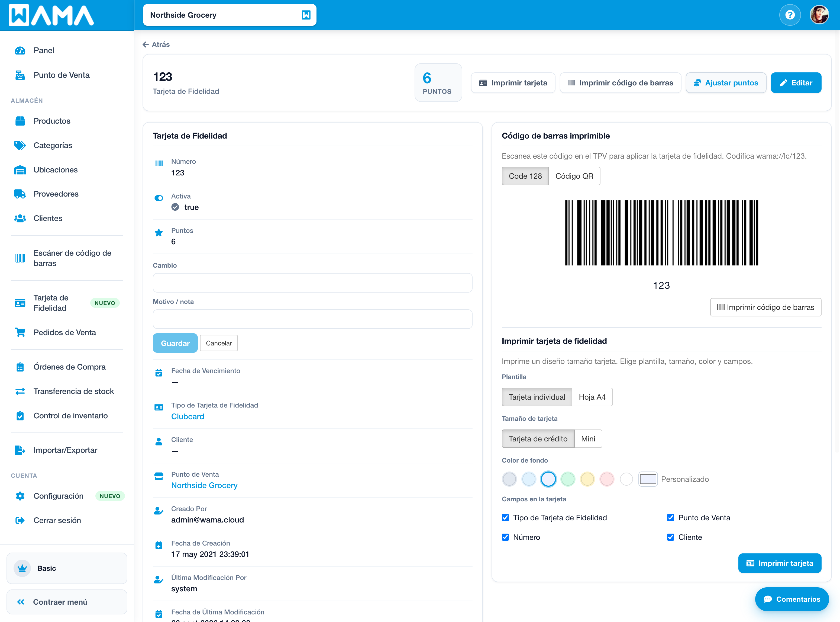840x622 pixels.
Task: Select the Code 128 barcode format
Action: [x=525, y=176]
